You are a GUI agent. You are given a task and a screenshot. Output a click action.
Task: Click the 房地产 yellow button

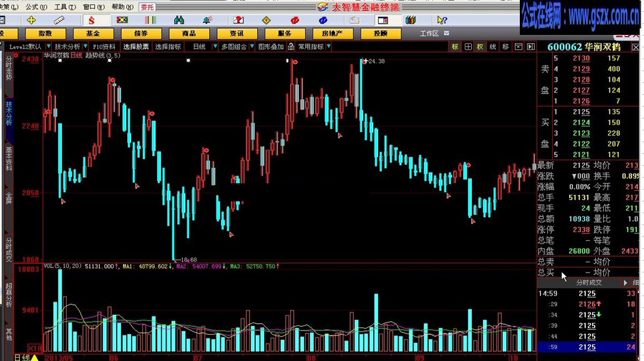(x=333, y=33)
